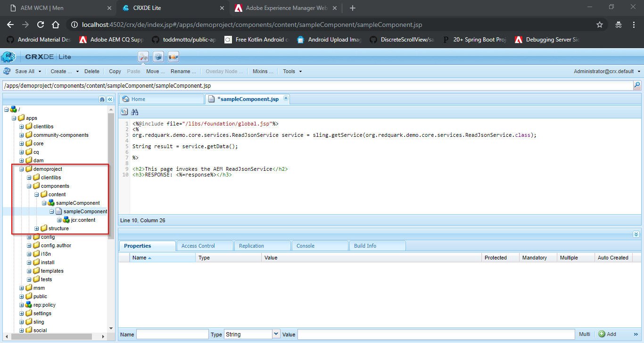
Task: Open the Chrome three-dot menu
Action: click(x=633, y=25)
